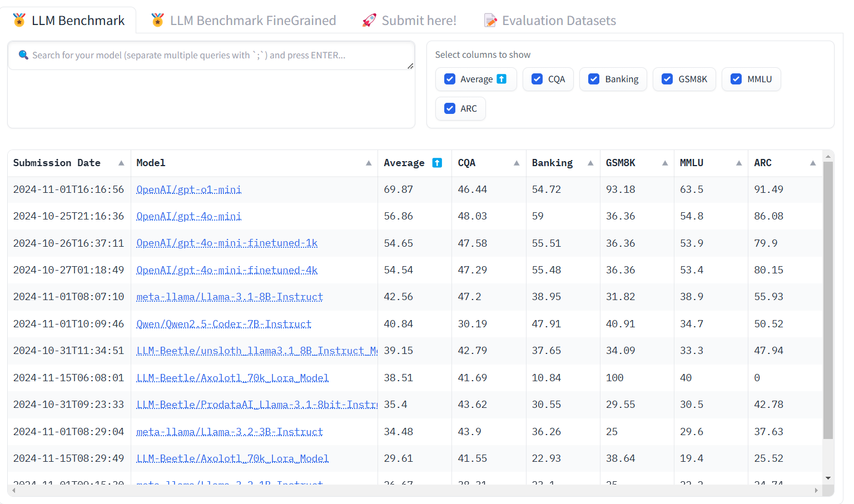
Task: Click the horizontal scrollbar right arrow
Action: point(816,490)
